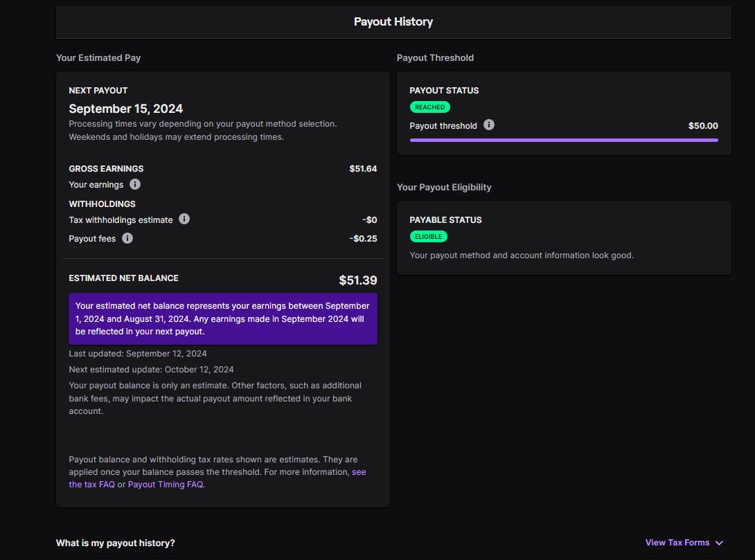Expand the View Tax Forms chevron

[x=720, y=543]
